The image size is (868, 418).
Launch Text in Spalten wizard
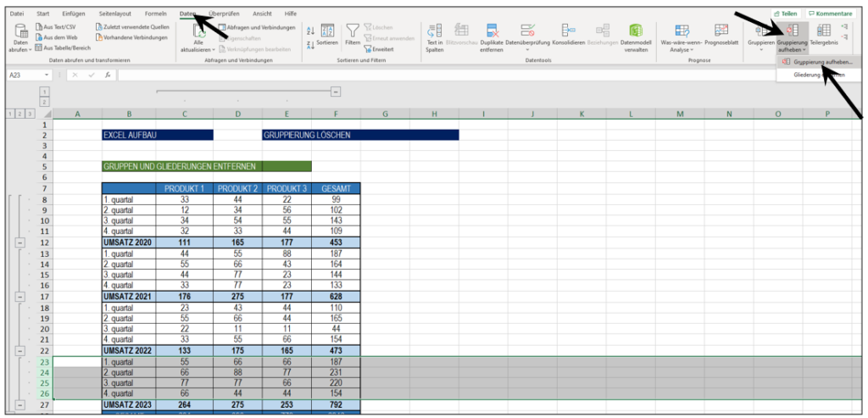point(435,38)
